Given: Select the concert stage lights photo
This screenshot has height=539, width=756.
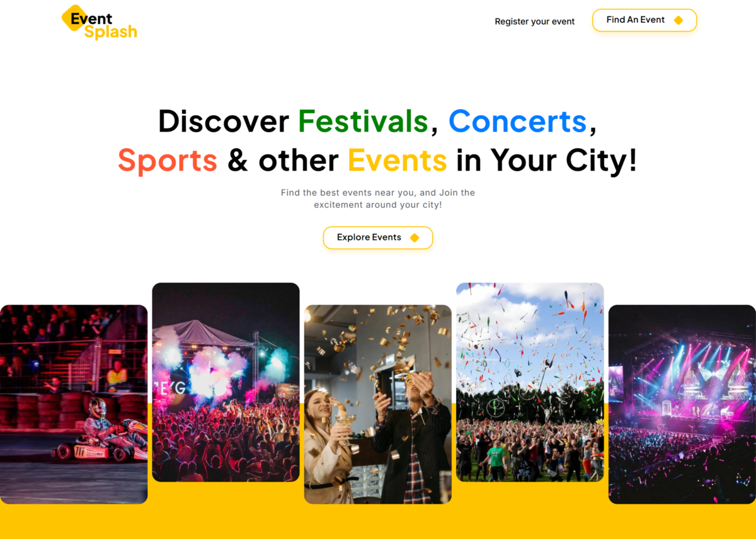Looking at the screenshot, I should click(x=682, y=404).
